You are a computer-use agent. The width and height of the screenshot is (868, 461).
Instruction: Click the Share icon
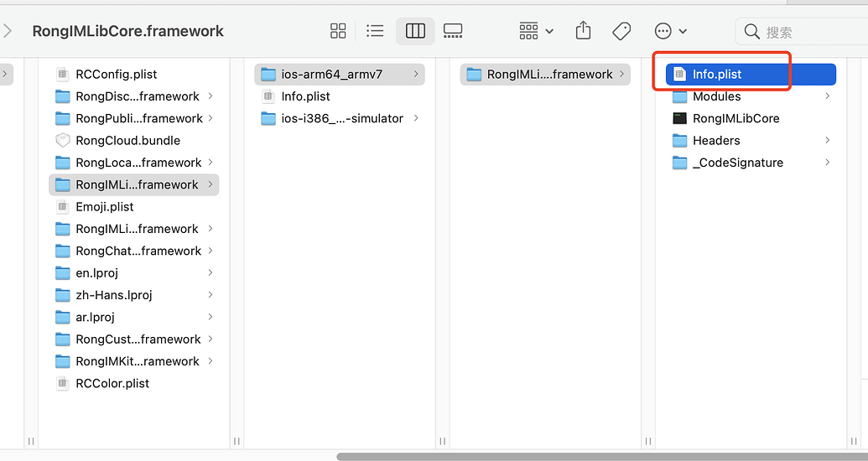point(583,30)
